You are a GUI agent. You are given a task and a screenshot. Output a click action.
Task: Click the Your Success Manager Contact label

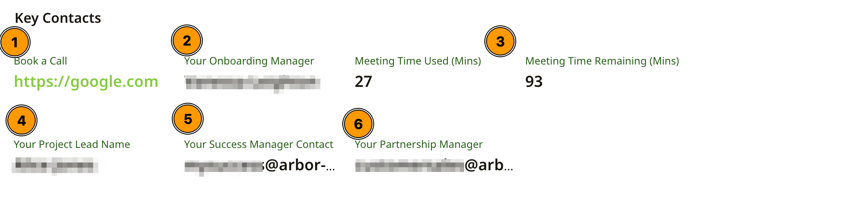coord(258,144)
